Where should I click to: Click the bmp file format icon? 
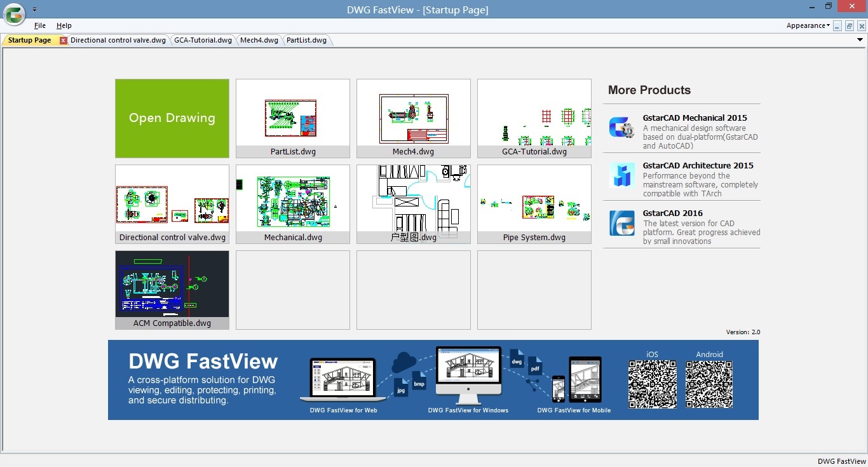coord(419,380)
